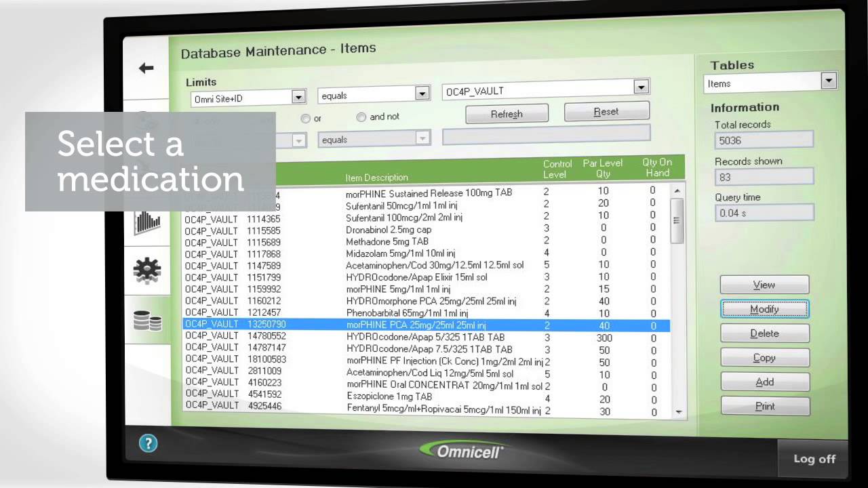
Task: Open the settings gear icon
Action: point(147,270)
